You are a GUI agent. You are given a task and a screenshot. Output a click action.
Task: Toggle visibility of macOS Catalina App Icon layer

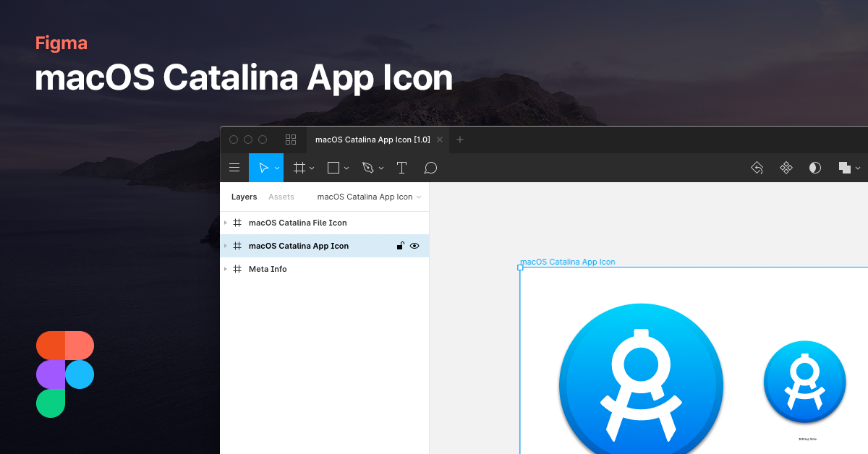pyautogui.click(x=414, y=246)
